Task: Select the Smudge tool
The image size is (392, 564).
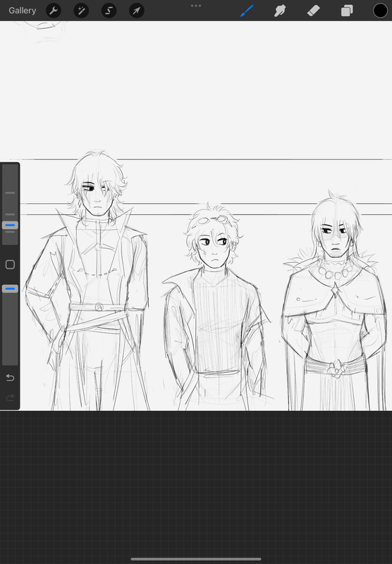Action: (280, 11)
